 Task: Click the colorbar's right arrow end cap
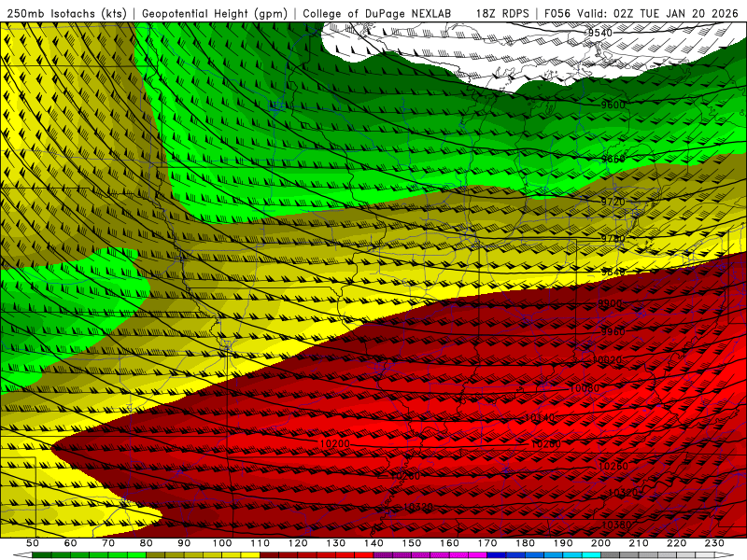pos(725,555)
